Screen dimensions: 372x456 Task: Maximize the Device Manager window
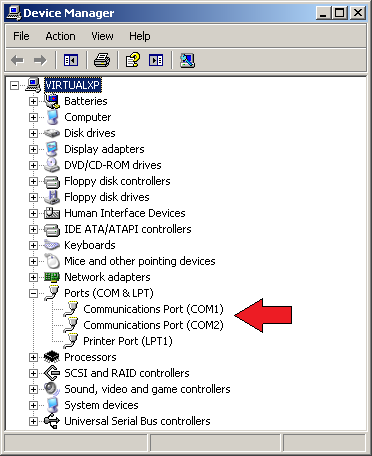point(340,13)
